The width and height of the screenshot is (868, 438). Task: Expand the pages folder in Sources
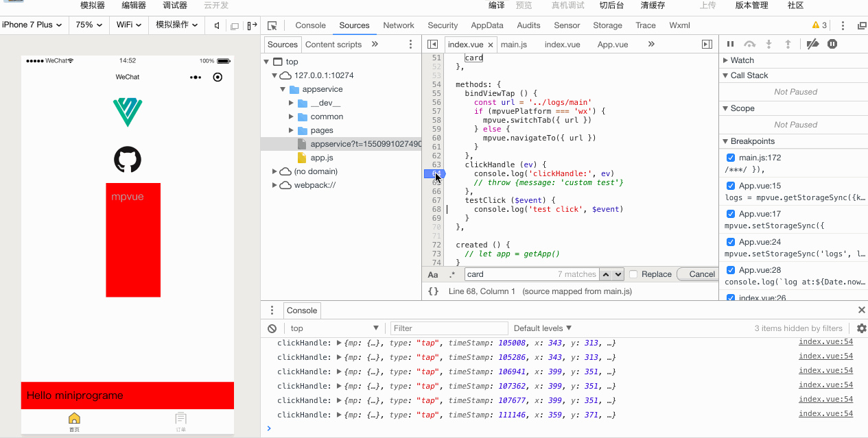pyautogui.click(x=291, y=130)
